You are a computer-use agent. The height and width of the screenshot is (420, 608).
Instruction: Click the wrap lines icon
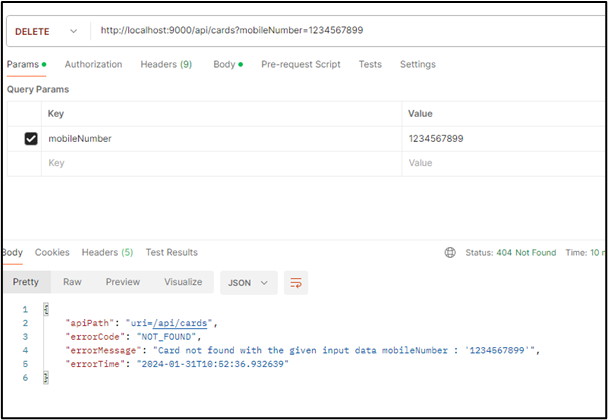coord(296,283)
